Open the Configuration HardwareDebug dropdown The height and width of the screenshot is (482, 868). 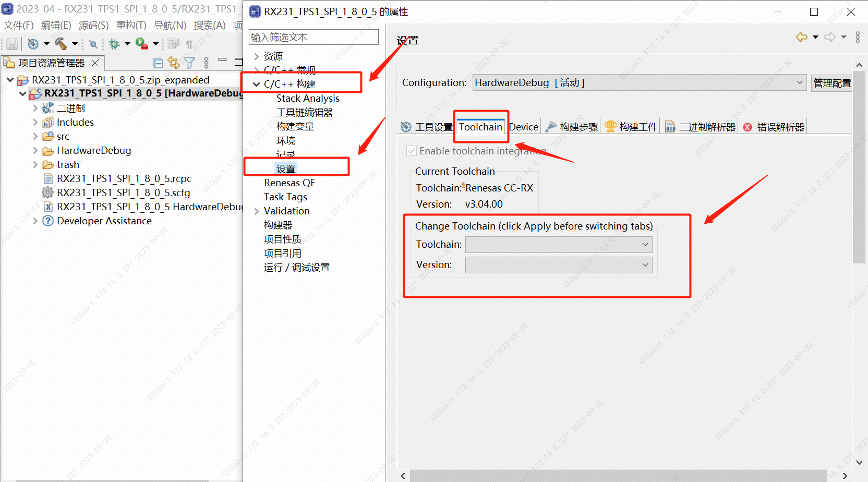[640, 82]
